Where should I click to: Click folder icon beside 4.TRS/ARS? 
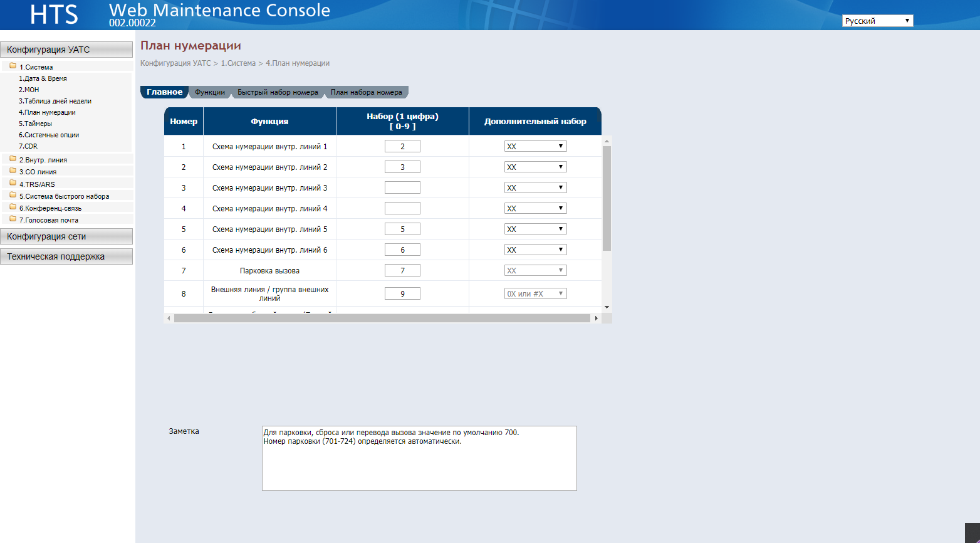tap(13, 183)
